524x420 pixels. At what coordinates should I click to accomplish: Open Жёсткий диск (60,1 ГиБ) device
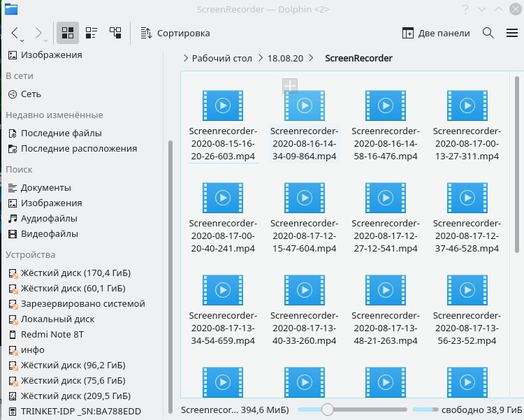tap(66, 288)
